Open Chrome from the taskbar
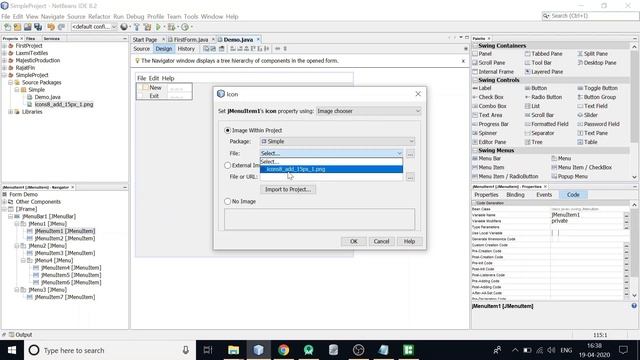 coord(284,350)
